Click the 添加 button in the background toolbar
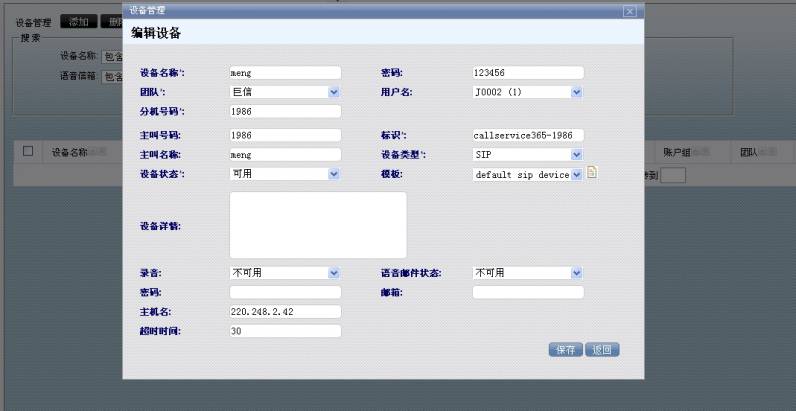This screenshot has width=796, height=411. (x=78, y=22)
